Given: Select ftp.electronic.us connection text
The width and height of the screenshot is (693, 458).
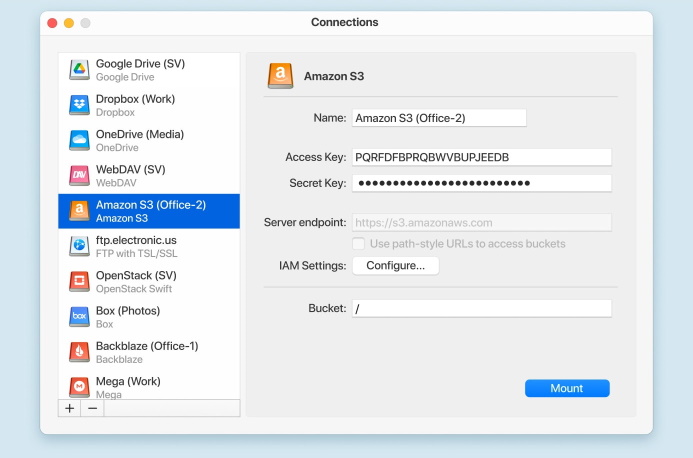Looking at the screenshot, I should tap(136, 240).
